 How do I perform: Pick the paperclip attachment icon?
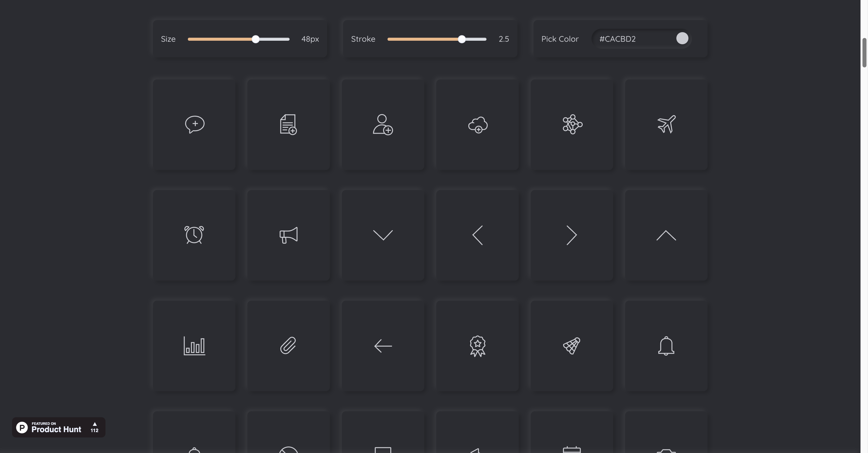[x=288, y=345]
